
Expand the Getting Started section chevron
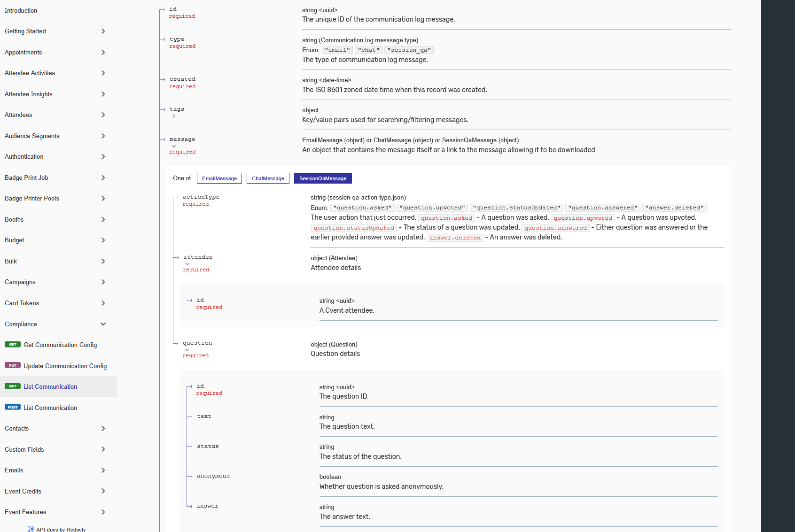click(103, 31)
